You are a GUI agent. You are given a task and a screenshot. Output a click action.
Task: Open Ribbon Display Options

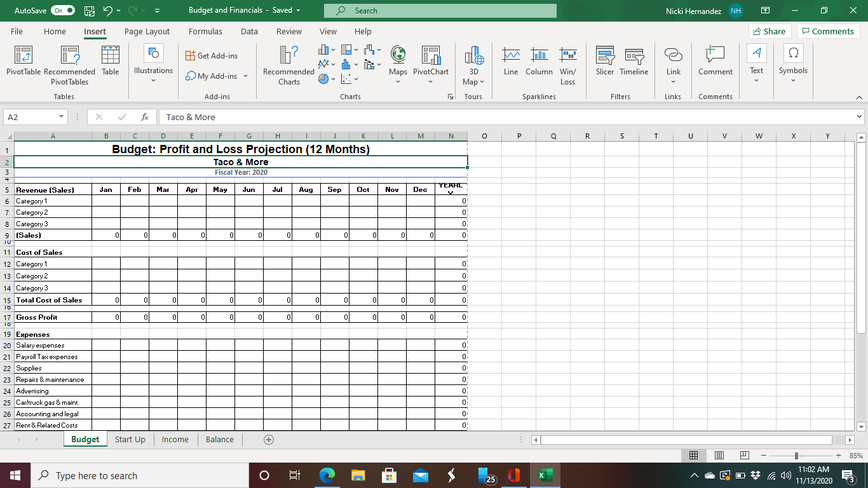(766, 11)
